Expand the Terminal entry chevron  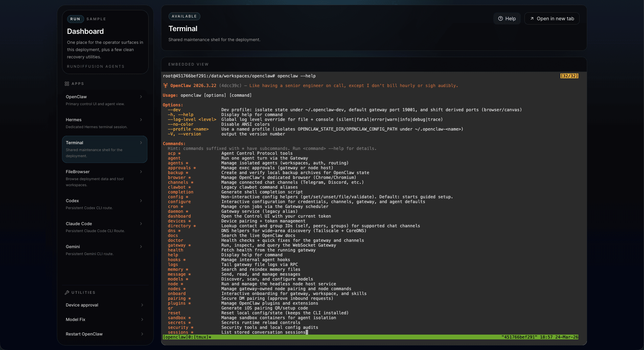click(141, 143)
